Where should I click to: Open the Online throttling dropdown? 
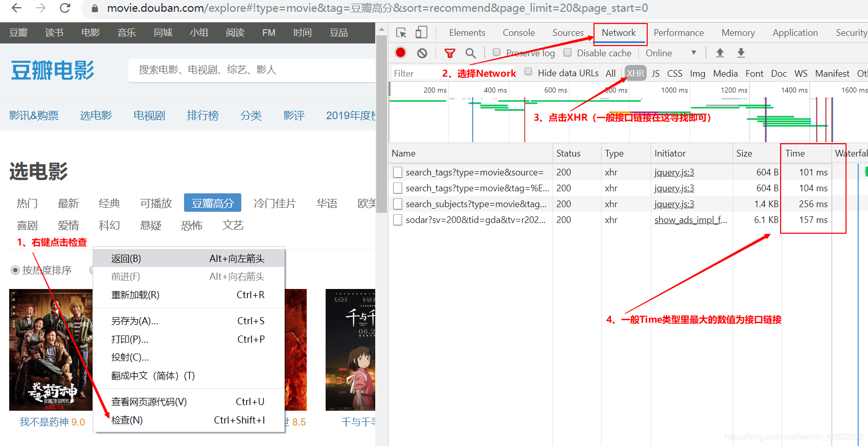671,53
